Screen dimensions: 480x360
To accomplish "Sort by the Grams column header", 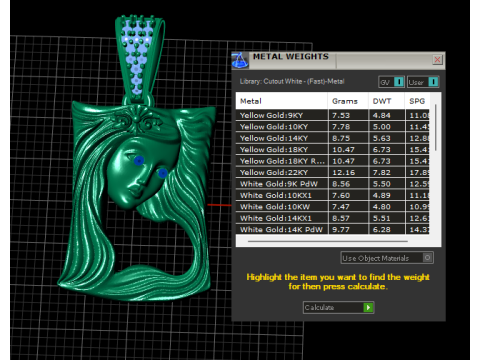I will coord(348,101).
